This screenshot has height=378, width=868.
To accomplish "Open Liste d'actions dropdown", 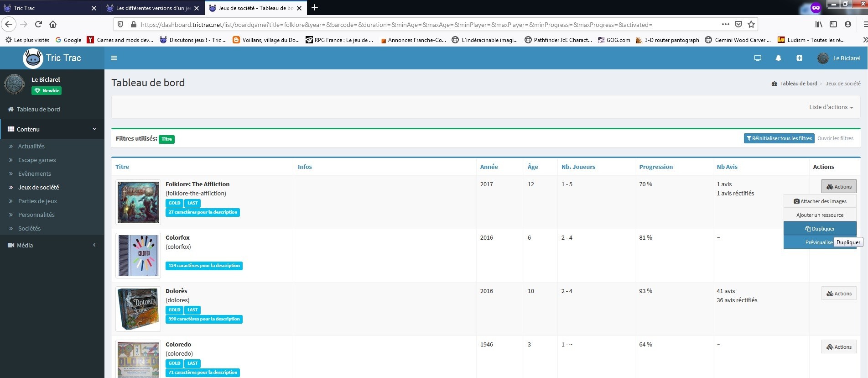I will click(x=831, y=107).
